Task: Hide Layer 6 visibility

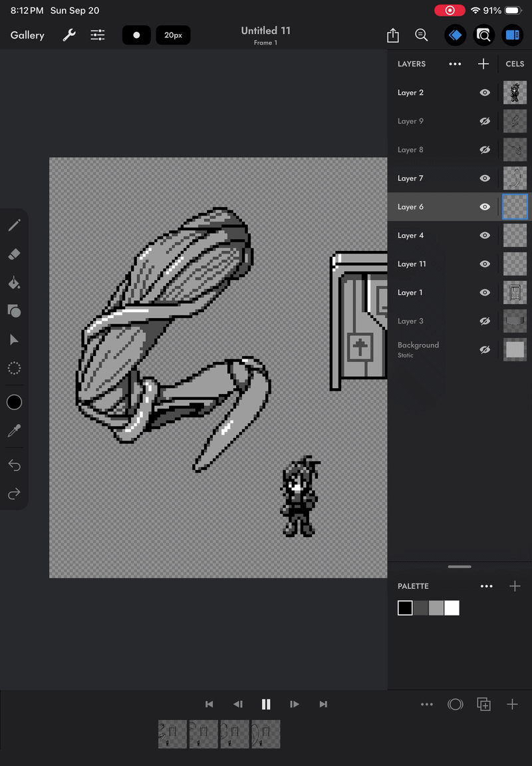Action: coord(485,207)
